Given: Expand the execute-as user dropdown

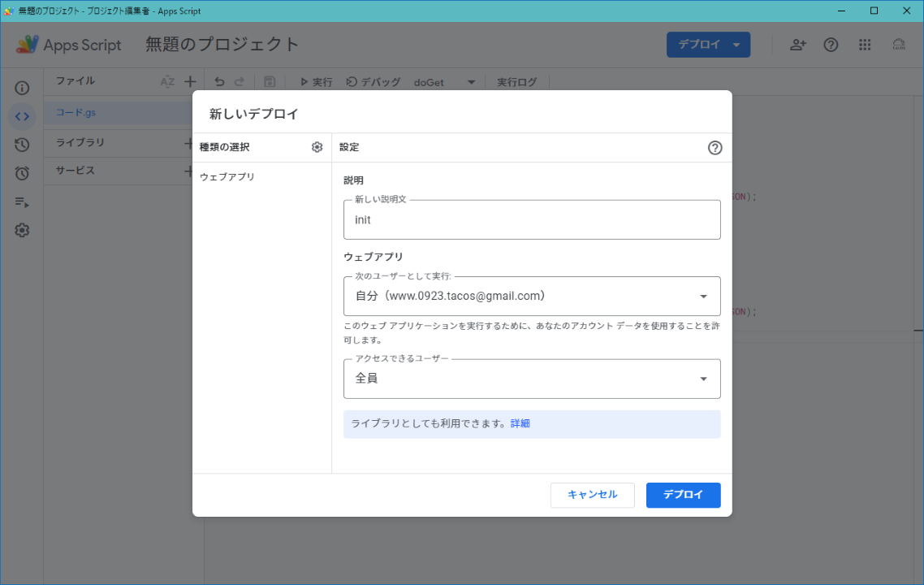Looking at the screenshot, I should (532, 296).
